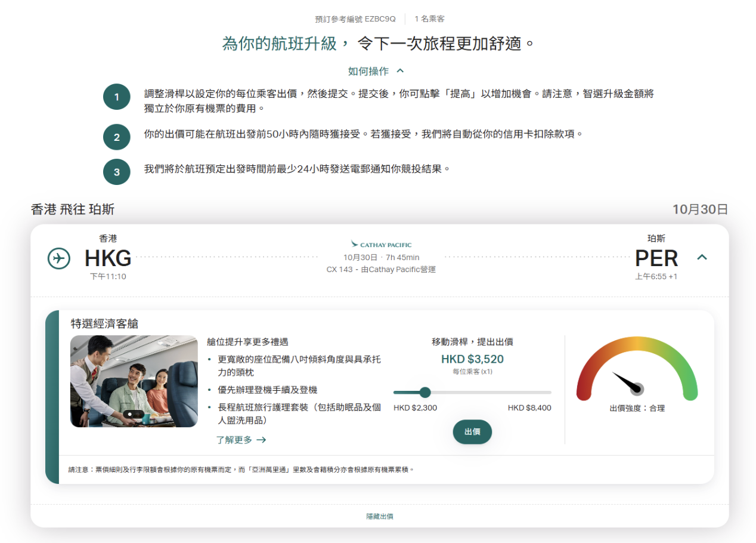Click the 10月30日 date on the right
Image resolution: width=756 pixels, height=543 pixels.
[x=701, y=209]
